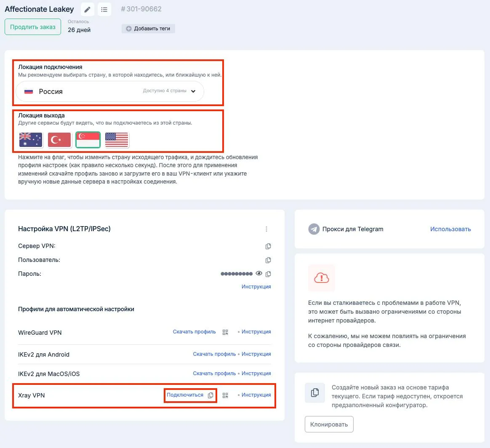This screenshot has width=490, height=448.
Task: Show the Xray VPN QR code
Action: click(x=225, y=395)
